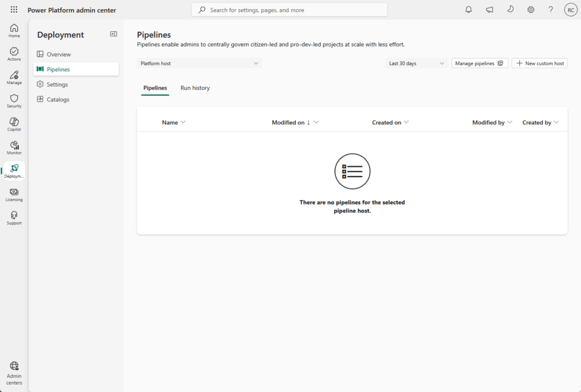Image resolution: width=581 pixels, height=392 pixels.
Task: Click the empty list illustration icon
Action: [x=352, y=171]
